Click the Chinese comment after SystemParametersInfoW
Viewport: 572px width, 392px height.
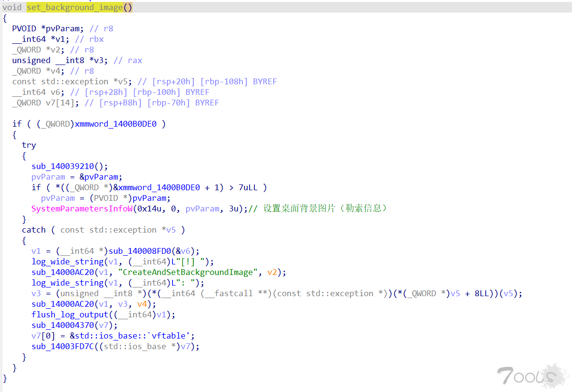(x=325, y=209)
